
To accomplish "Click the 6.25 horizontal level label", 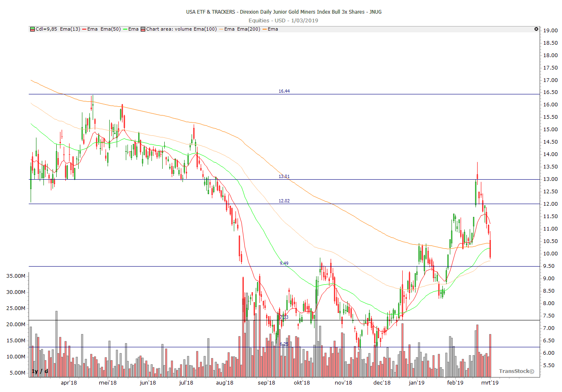I will pos(284,344).
